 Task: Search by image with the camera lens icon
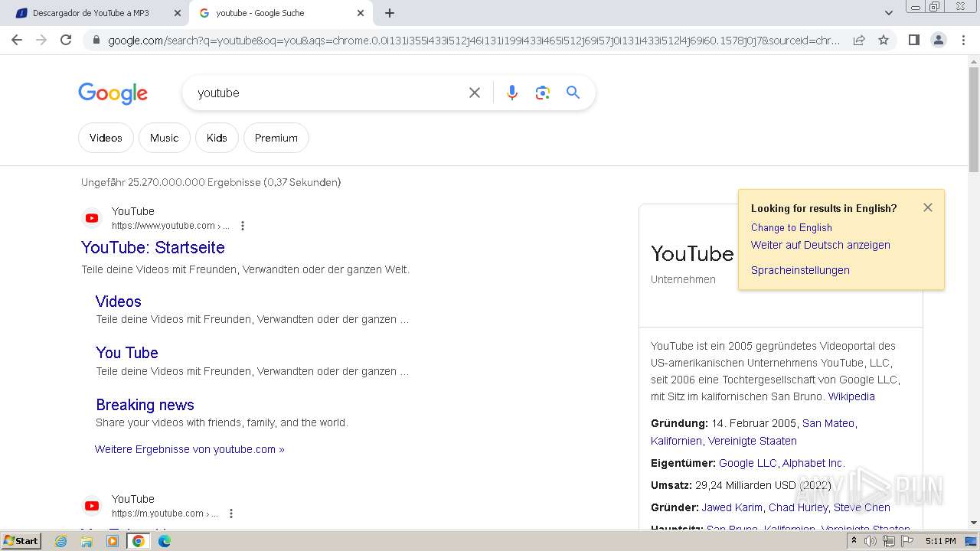click(x=543, y=93)
